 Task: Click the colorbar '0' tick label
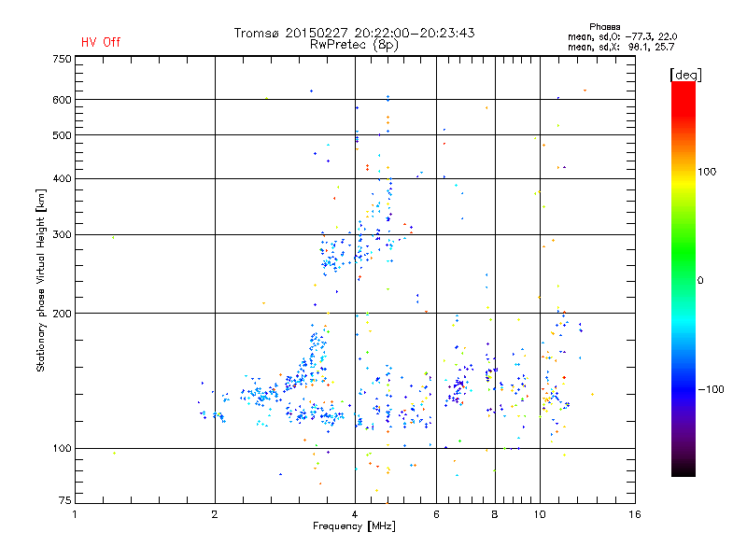pos(700,281)
